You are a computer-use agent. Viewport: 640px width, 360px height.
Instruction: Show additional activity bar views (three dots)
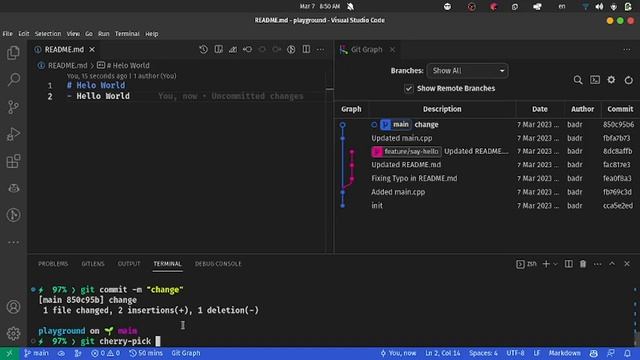coord(13,242)
